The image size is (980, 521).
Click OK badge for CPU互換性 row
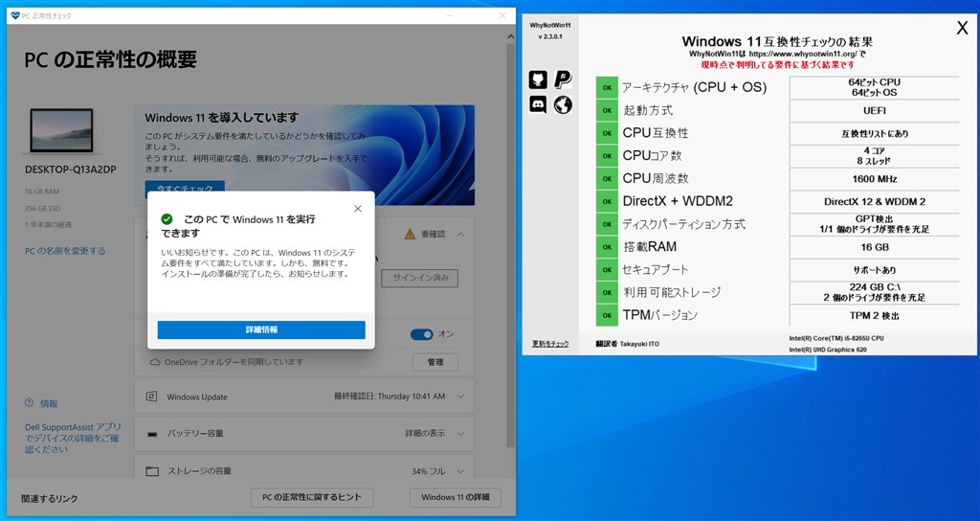[607, 133]
